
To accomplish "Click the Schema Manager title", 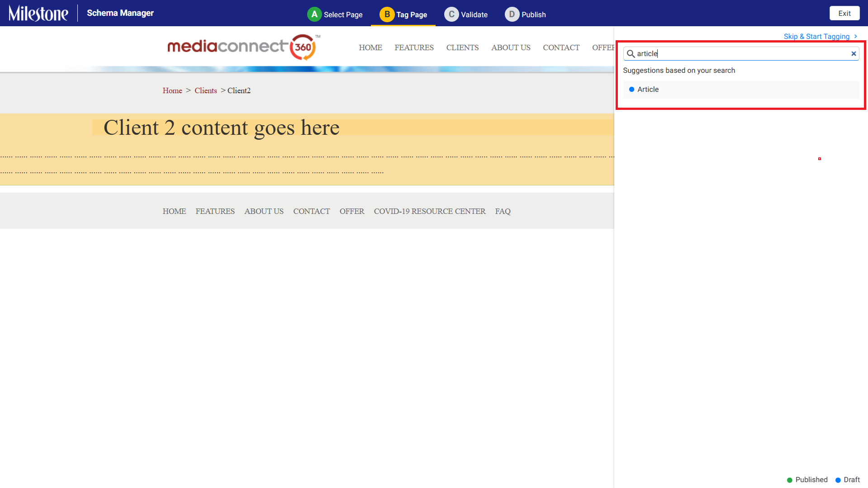I will click(120, 13).
